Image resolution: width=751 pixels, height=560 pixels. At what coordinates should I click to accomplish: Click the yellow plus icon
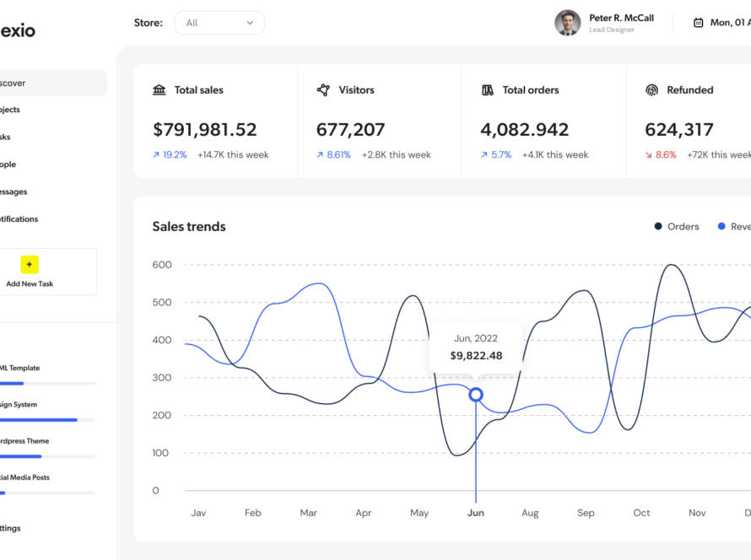[x=30, y=265]
